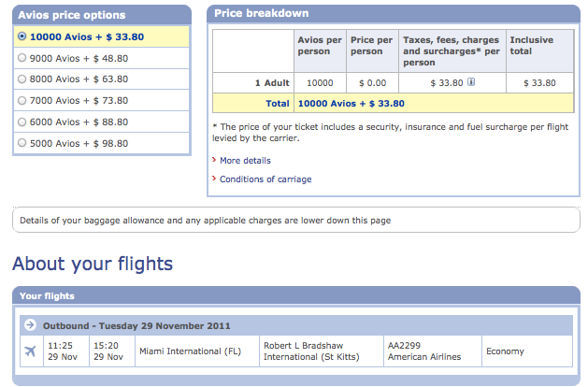Click the outbound arrow icon
588x387 pixels.
pyautogui.click(x=30, y=324)
